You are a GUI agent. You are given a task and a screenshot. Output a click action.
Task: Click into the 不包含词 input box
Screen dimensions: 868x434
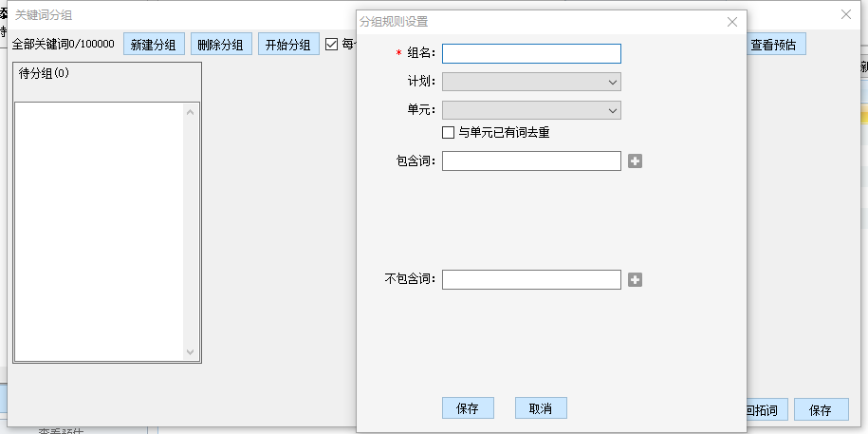pos(531,280)
